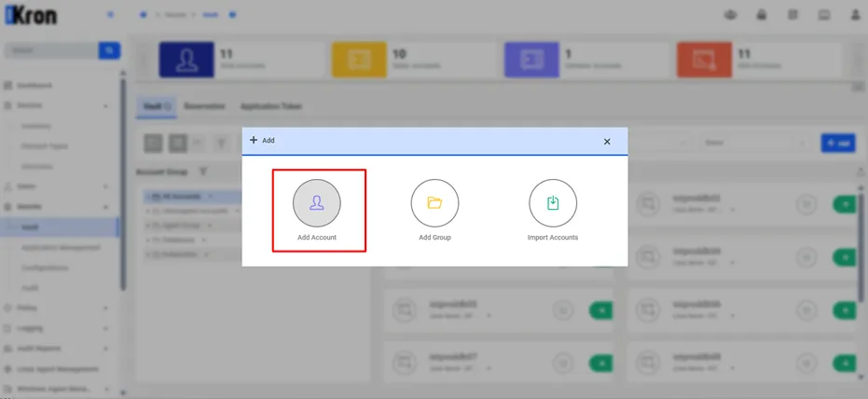Click the Account Group filter funnel icon

pos(203,172)
